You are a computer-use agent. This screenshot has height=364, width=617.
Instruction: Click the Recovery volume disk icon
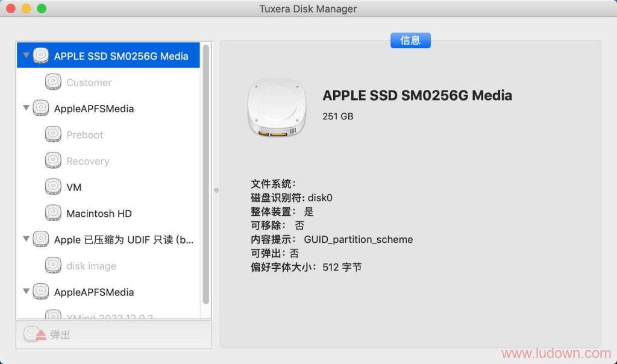(x=53, y=160)
